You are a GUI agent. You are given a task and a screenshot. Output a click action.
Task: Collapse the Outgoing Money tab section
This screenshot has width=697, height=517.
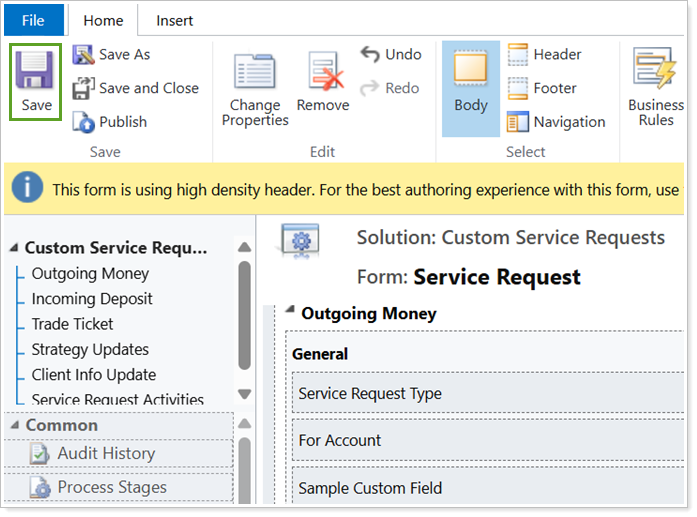coord(291,310)
